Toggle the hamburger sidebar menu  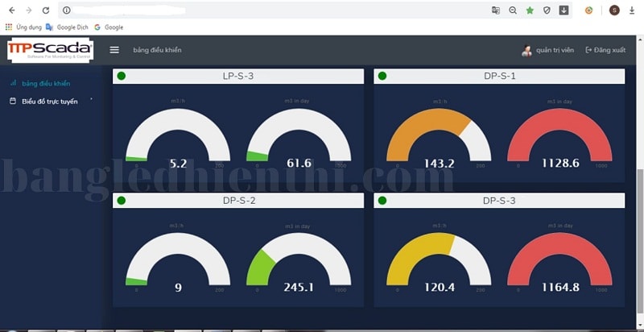(114, 50)
